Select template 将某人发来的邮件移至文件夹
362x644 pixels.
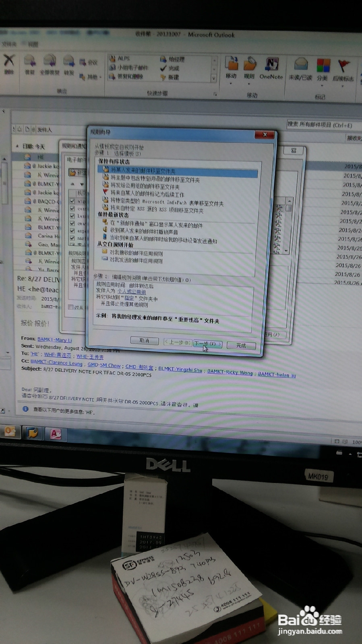pos(178,171)
